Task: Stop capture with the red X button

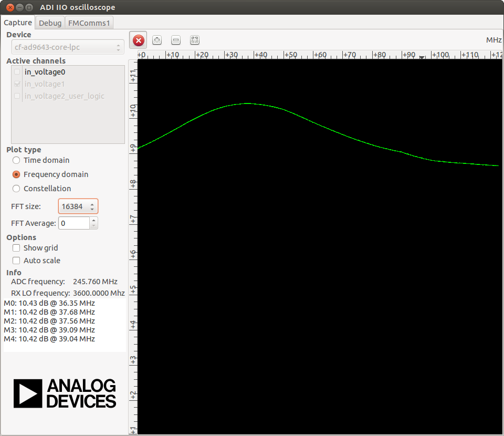Action: (x=138, y=40)
